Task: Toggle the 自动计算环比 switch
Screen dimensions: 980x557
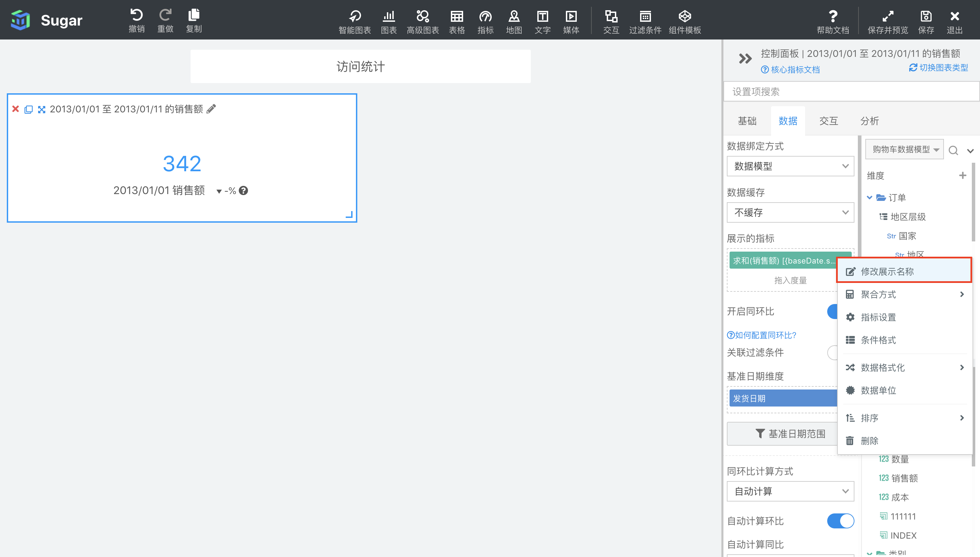Action: point(840,521)
